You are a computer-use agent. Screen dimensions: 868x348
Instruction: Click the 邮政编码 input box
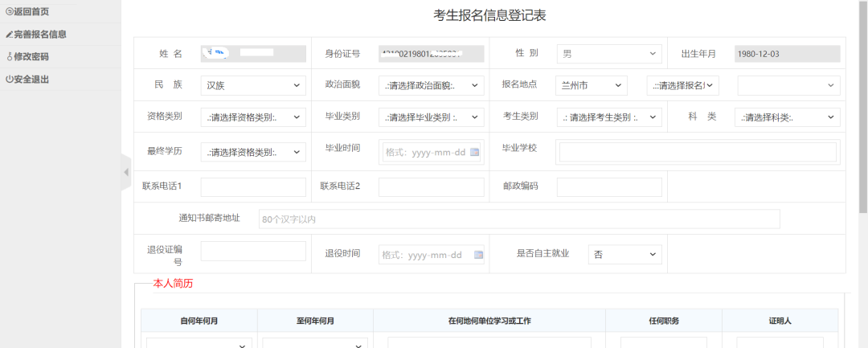[608, 187]
